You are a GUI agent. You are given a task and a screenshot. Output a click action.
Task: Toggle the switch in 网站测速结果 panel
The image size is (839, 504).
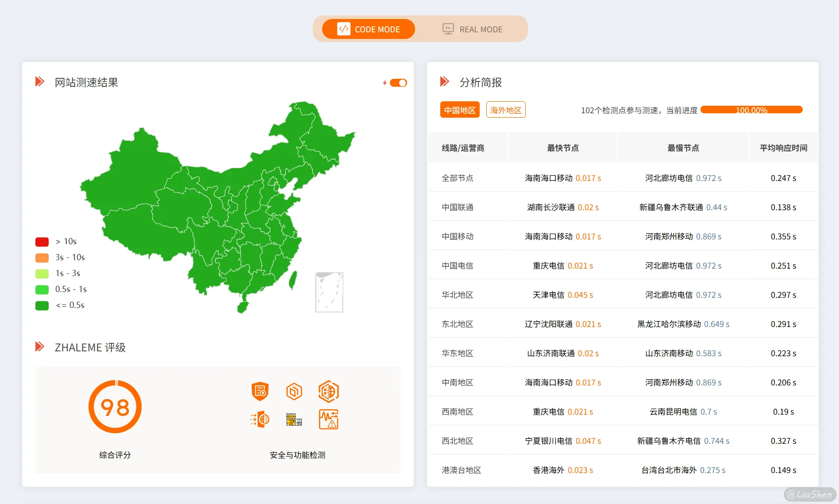tap(398, 82)
